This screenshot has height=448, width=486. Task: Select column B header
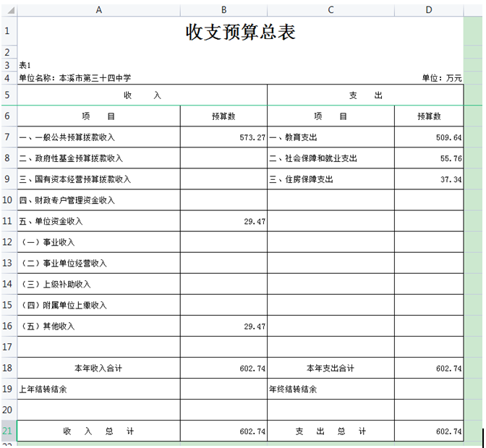point(223,10)
